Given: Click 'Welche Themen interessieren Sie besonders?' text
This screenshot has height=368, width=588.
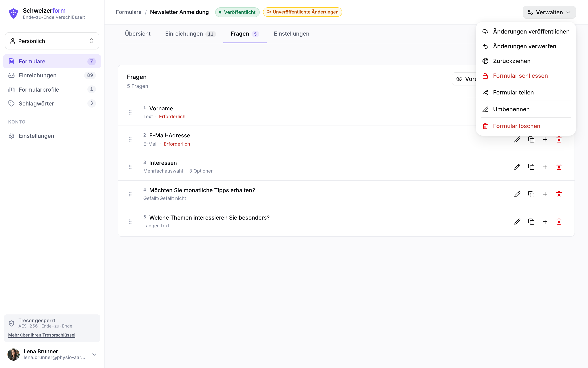Looking at the screenshot, I should coord(209,218).
